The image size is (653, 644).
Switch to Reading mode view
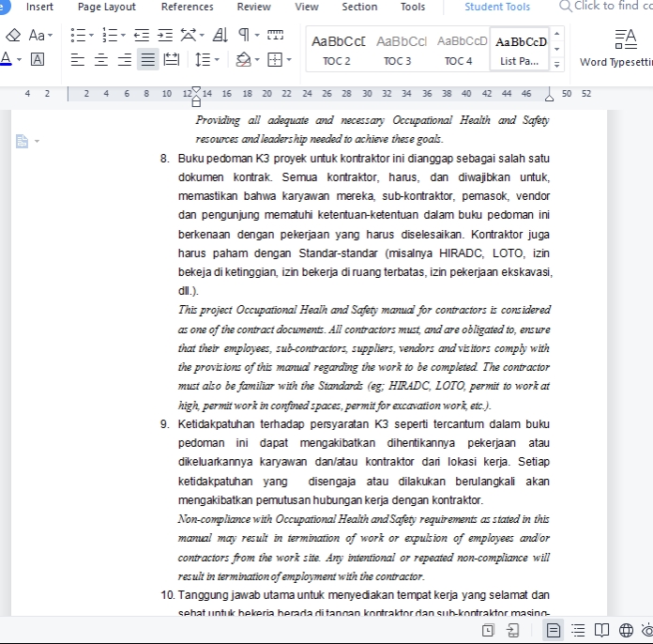pos(601,630)
